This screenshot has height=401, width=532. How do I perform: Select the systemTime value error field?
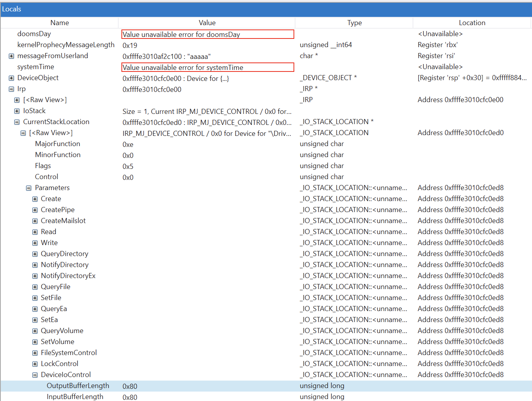point(207,68)
